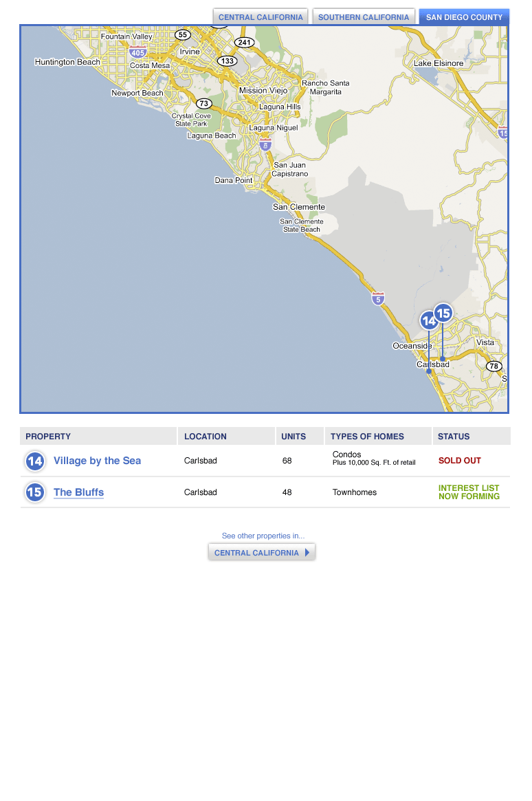Click the Interest List Now Forming status

point(469,492)
